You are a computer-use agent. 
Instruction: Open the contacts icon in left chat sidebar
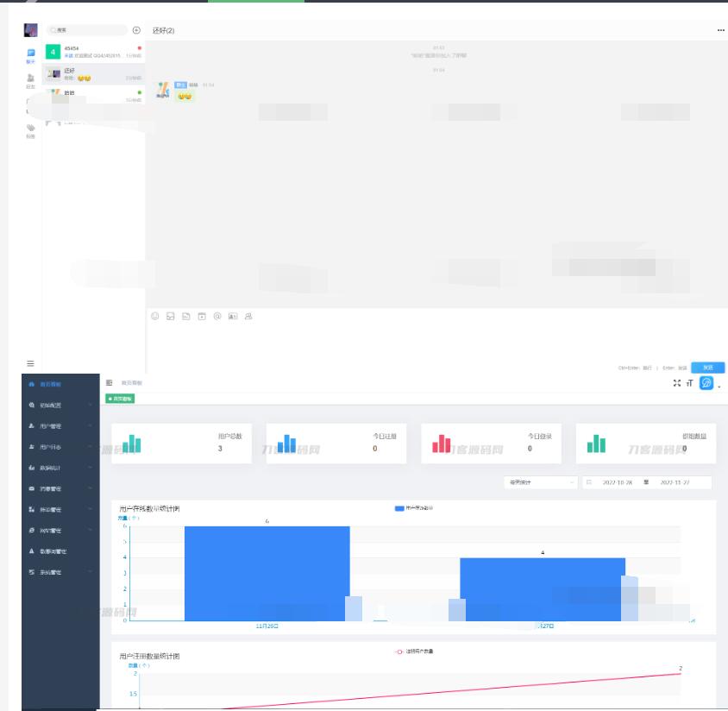[31, 80]
